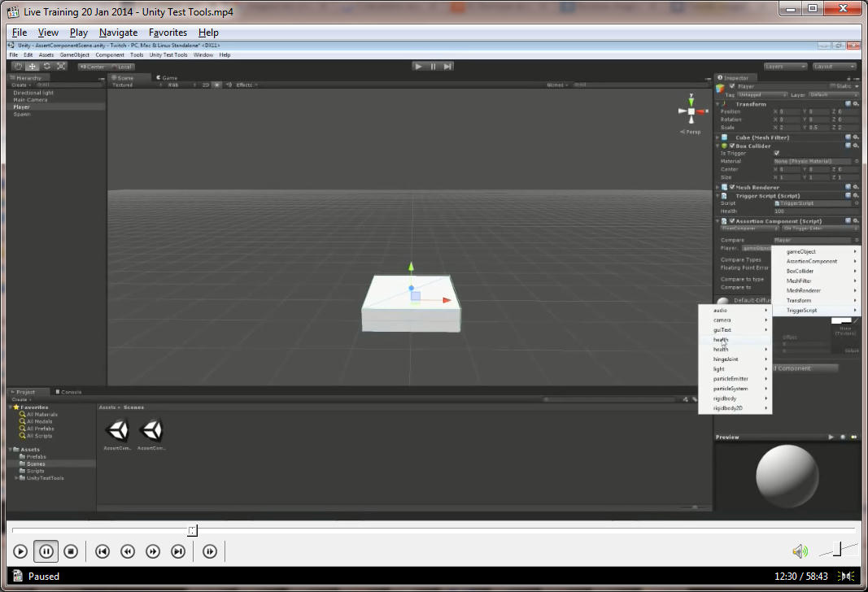Choose TriggerScript in the popup menu
The width and height of the screenshot is (868, 592).
[x=815, y=311]
